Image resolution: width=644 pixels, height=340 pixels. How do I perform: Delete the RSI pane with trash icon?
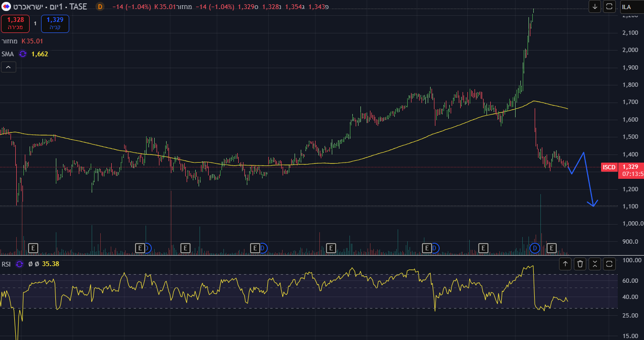pyautogui.click(x=580, y=264)
